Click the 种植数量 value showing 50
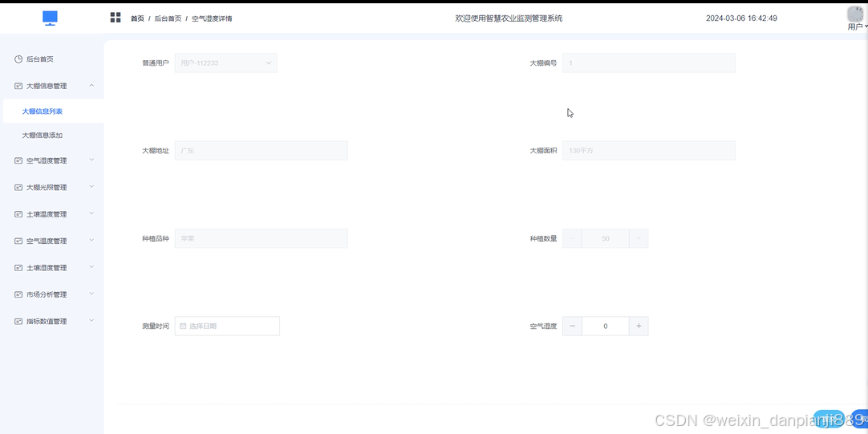 [x=606, y=238]
